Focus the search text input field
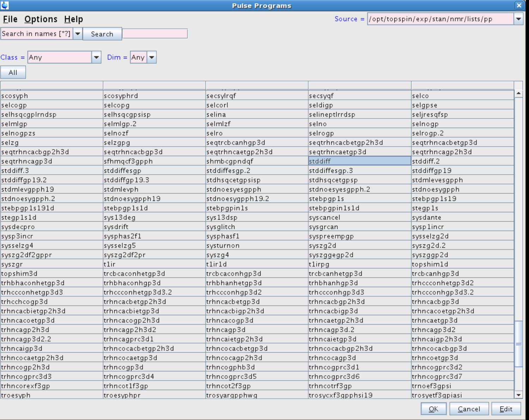 pyautogui.click(x=155, y=34)
